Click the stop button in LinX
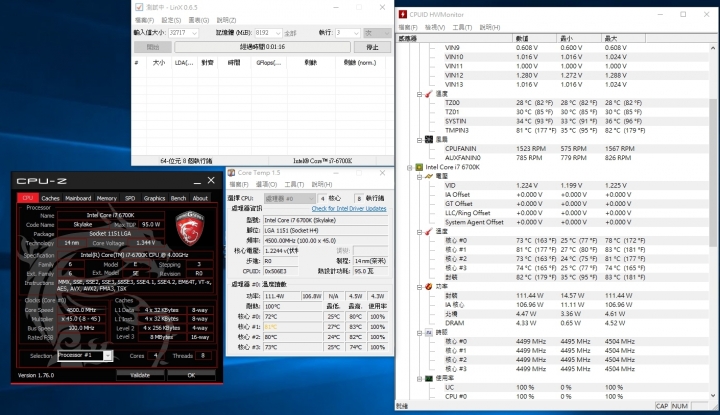 (x=372, y=47)
